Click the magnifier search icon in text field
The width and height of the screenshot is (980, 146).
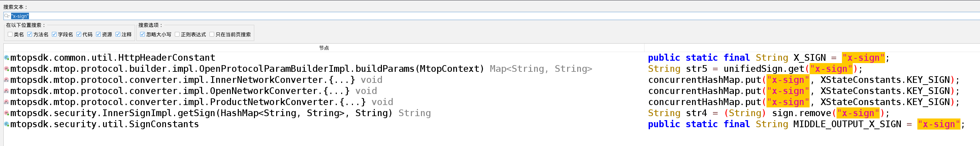click(x=7, y=16)
